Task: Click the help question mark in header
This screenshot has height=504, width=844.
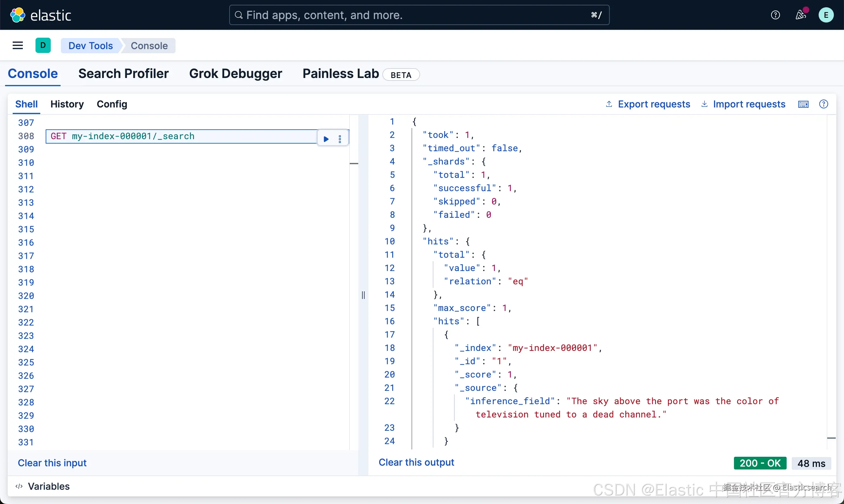Action: click(x=776, y=15)
